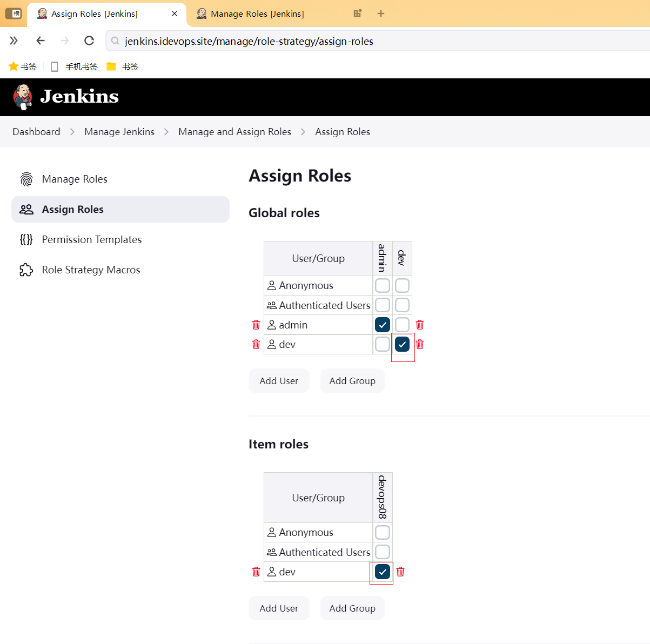Click the Role Strategy Macros puzzle icon
This screenshot has height=644, width=650.
coord(26,270)
